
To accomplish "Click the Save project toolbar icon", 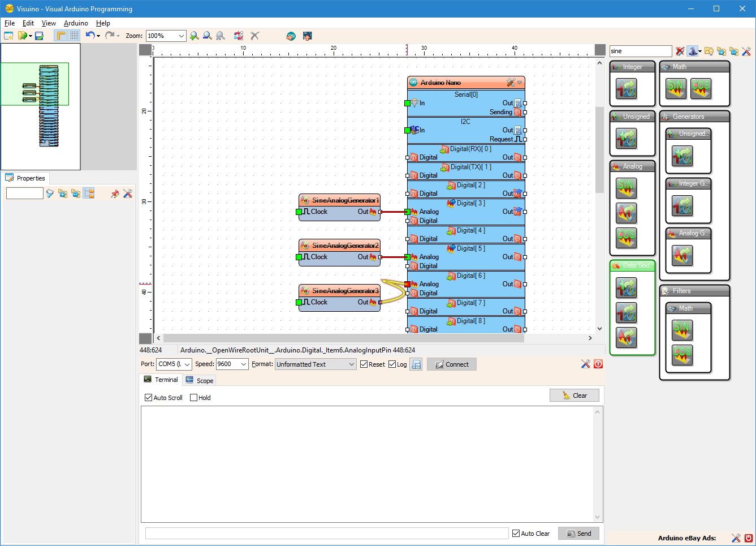I will 39,36.
